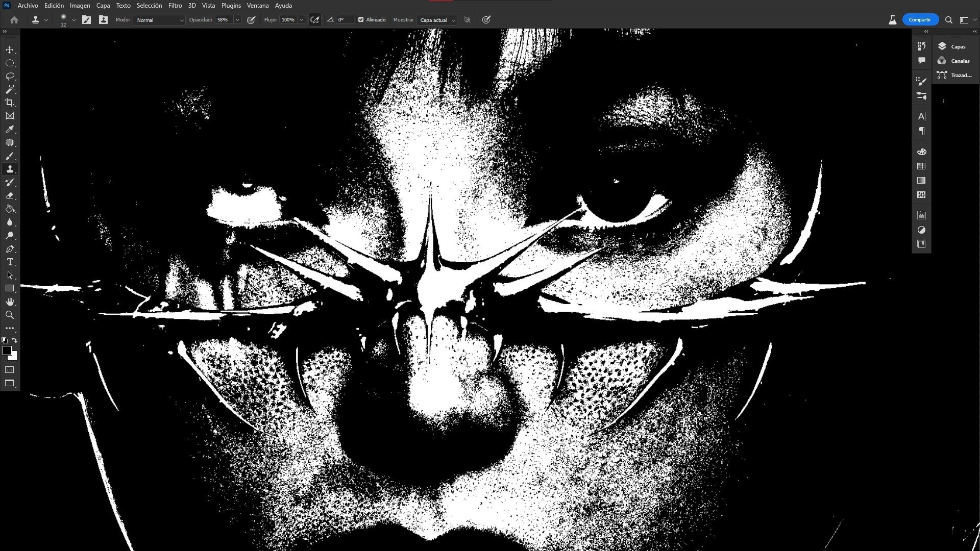Open the Capas panel

[953, 46]
